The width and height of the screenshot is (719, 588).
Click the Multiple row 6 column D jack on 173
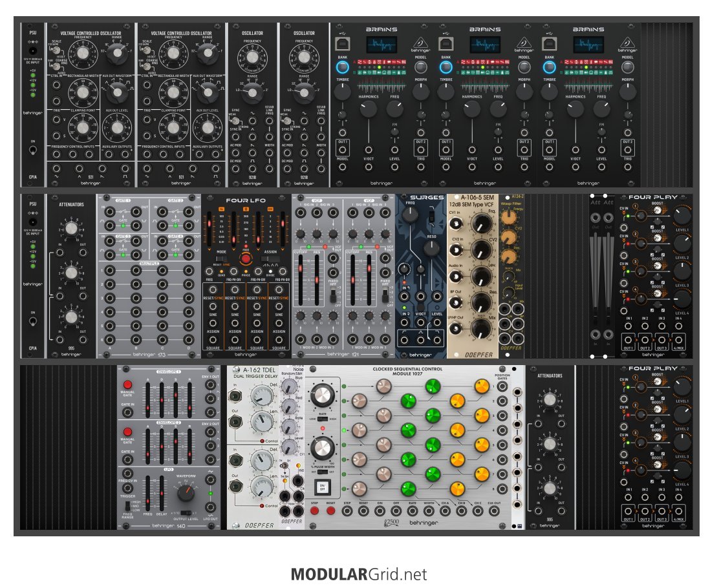pyautogui.click(x=188, y=340)
